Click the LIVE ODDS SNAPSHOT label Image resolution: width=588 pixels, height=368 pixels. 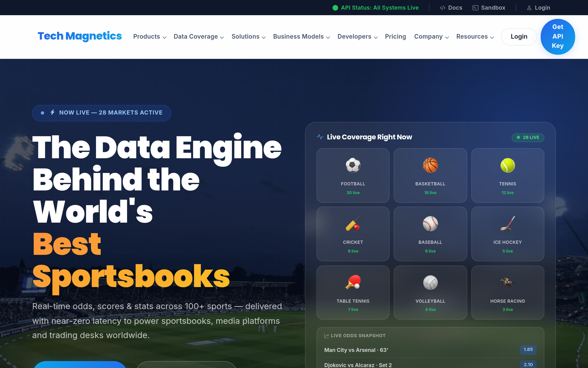click(x=358, y=336)
